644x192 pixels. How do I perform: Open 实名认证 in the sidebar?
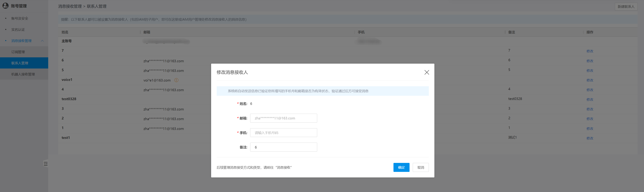point(18,29)
